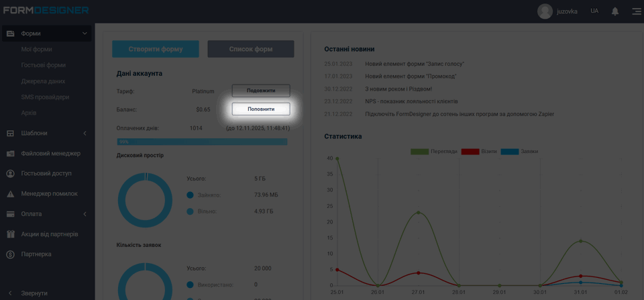Toggle Візити series in chart legend
Image resolution: width=644 pixels, height=300 pixels.
click(480, 152)
